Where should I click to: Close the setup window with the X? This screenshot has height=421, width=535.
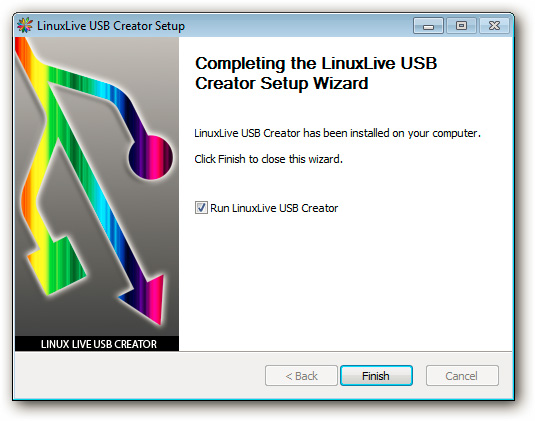[494, 26]
